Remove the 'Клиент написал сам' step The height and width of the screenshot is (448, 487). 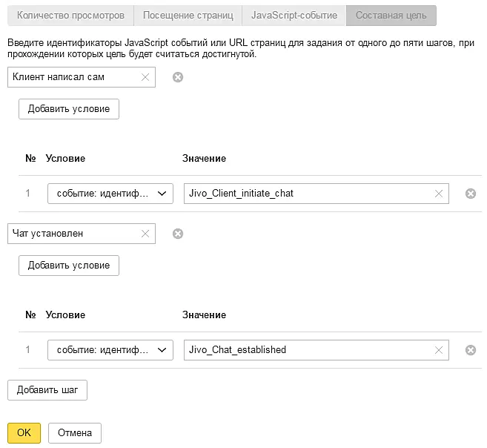pyautogui.click(x=178, y=77)
